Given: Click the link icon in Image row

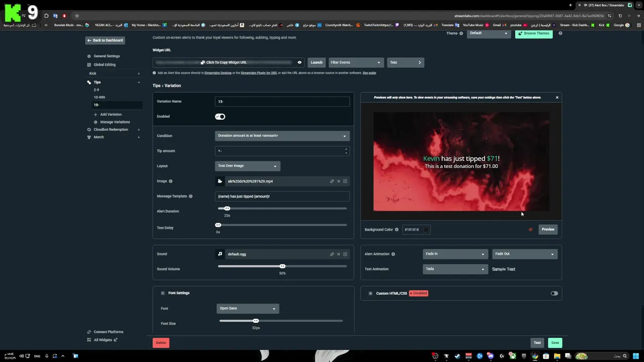Looking at the screenshot, I should [332, 182].
